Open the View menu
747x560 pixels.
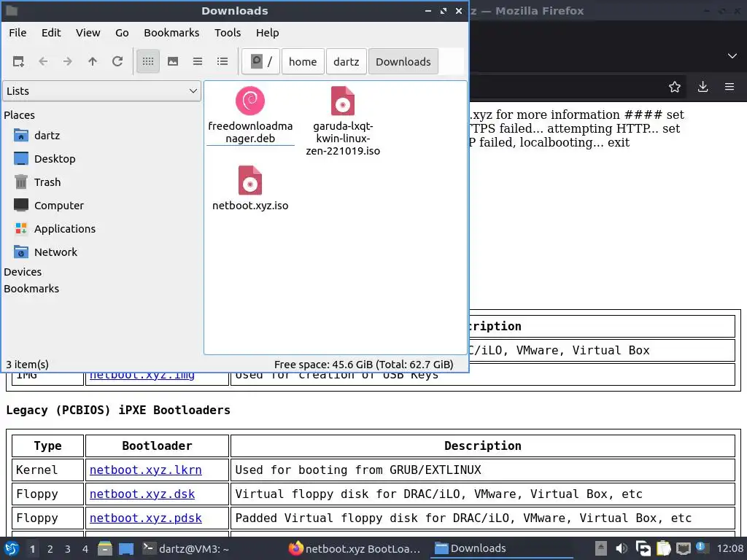(88, 33)
